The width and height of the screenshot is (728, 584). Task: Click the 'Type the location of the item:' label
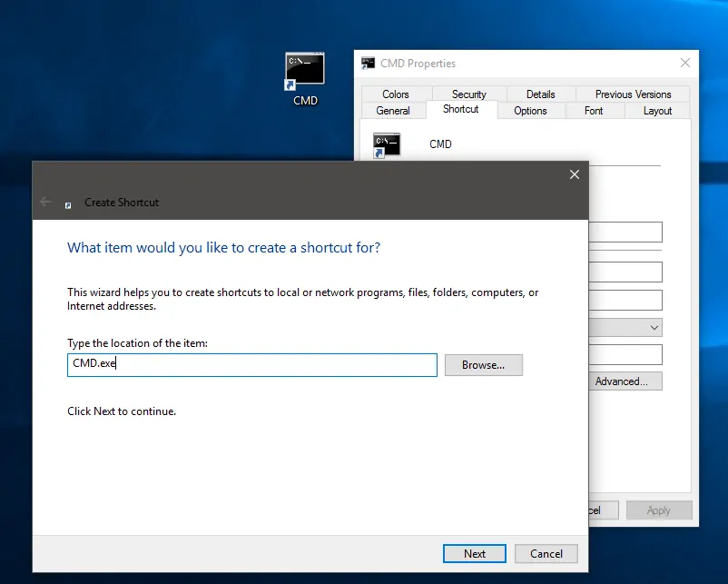point(137,343)
